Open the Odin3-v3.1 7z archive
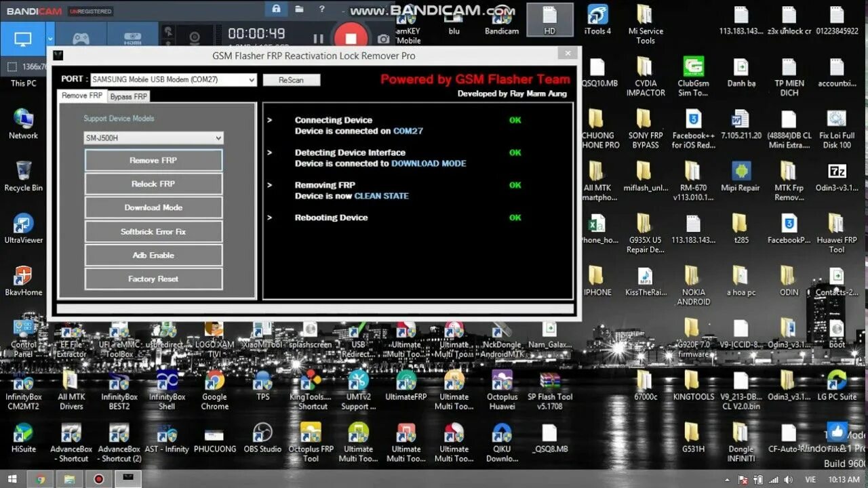 (x=837, y=176)
